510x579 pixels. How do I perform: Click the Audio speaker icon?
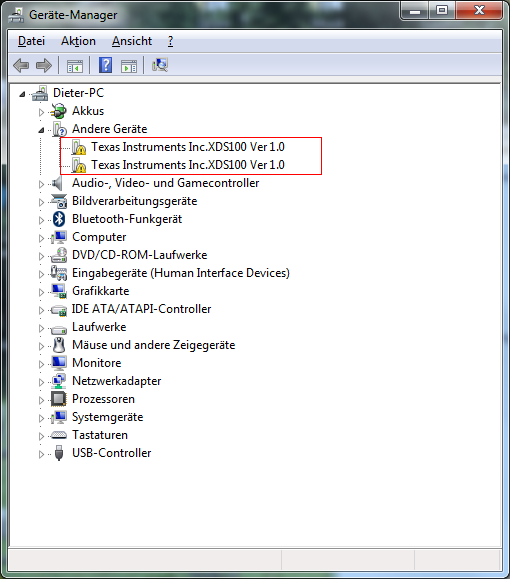pyautogui.click(x=57, y=183)
